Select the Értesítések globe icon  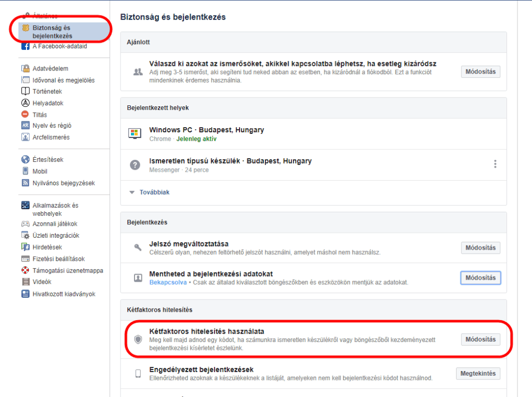(25, 160)
